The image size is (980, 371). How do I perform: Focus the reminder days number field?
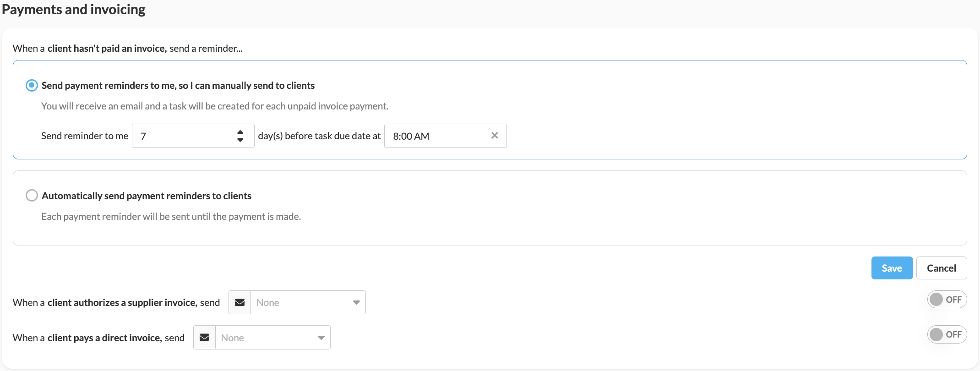[183, 136]
